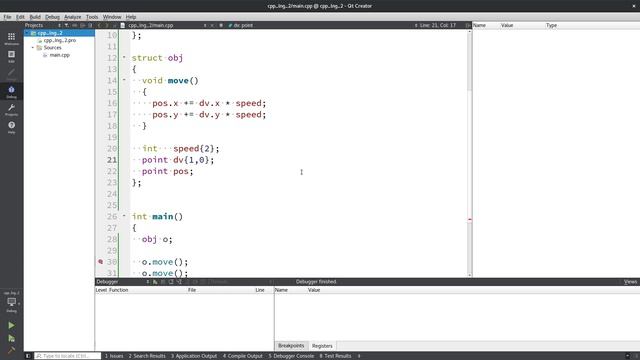Image resolution: width=640 pixels, height=360 pixels.
Task: Split the editor view with the split icon
Action: click(x=468, y=25)
